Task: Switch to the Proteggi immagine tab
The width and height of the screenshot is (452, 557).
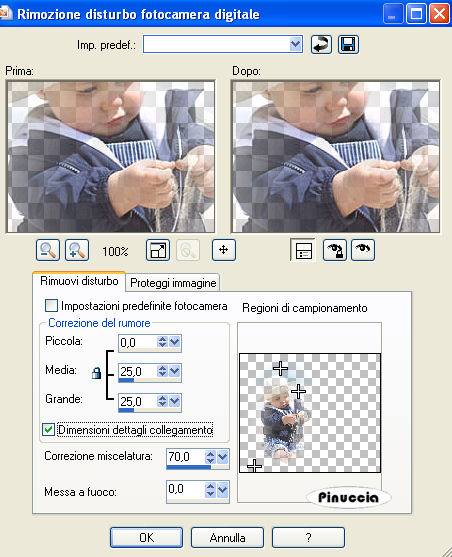Action: (173, 283)
